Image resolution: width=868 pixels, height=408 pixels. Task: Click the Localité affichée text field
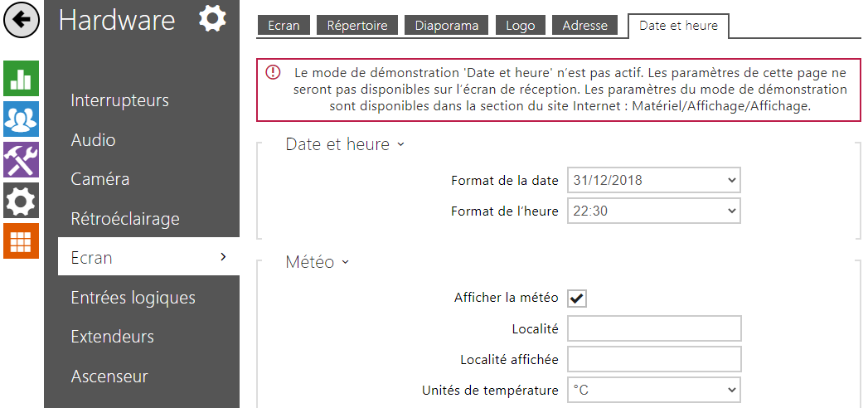654,359
